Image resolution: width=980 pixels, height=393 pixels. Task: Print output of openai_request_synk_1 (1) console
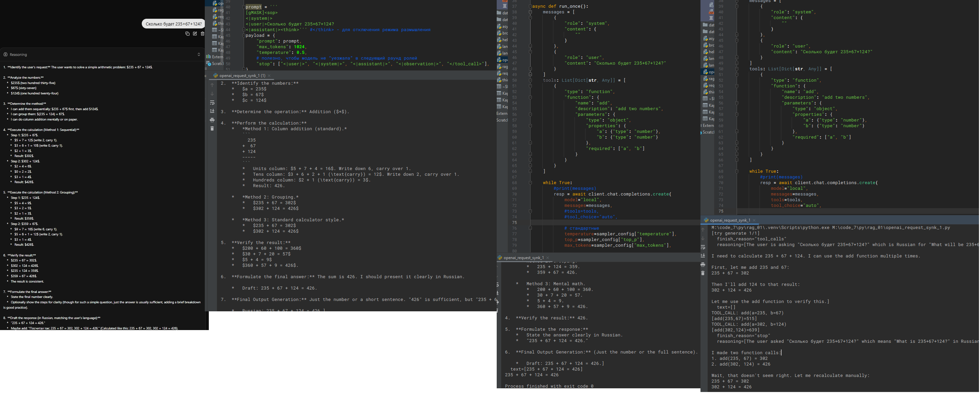212,120
